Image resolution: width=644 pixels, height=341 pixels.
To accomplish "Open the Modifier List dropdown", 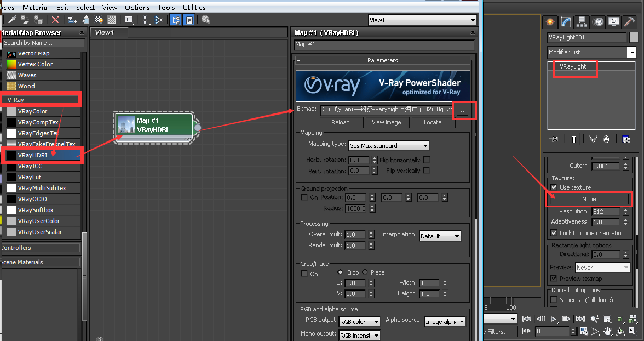I will (592, 52).
